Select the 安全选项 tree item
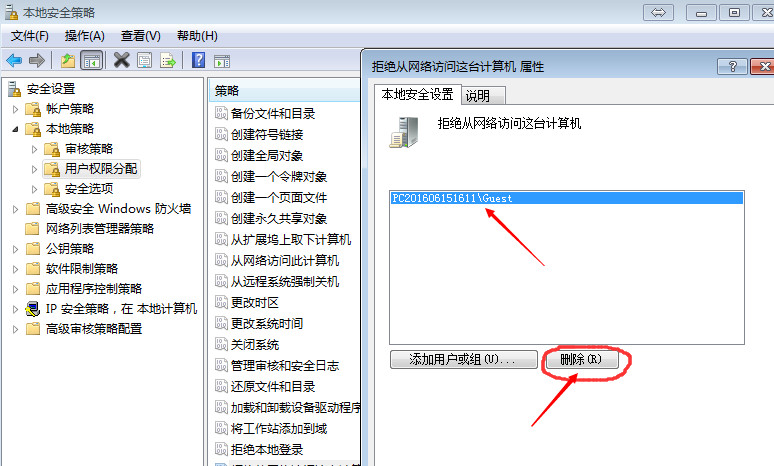The height and width of the screenshot is (466, 774). (89, 189)
